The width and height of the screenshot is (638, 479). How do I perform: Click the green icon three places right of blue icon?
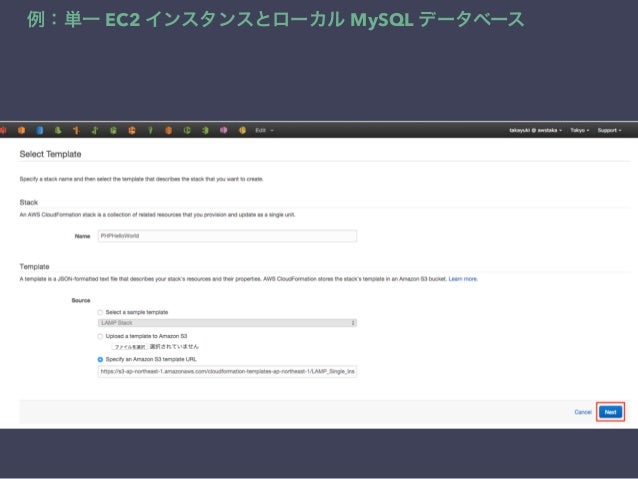[95, 130]
